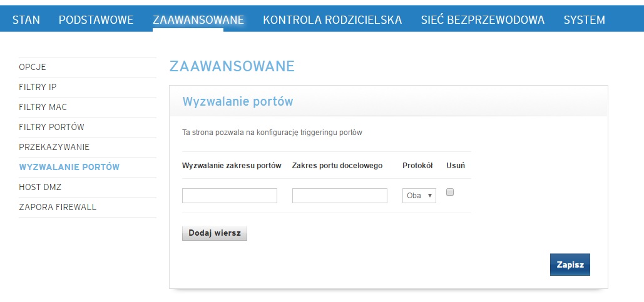Image resolution: width=644 pixels, height=302 pixels.
Task: Click the Wyzwalanie portów heading
Action: click(x=238, y=101)
